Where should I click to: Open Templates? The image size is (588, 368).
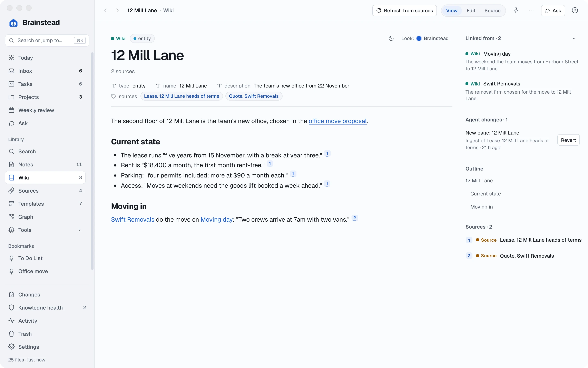[45, 204]
